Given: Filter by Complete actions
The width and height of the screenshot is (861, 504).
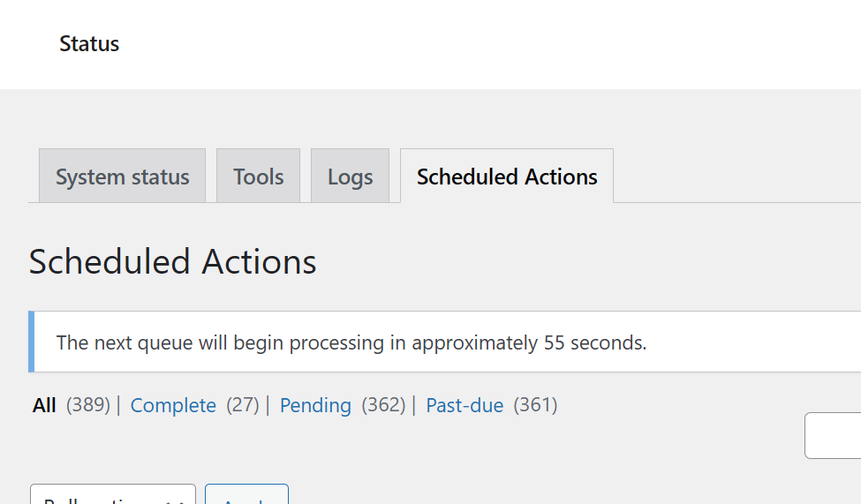Looking at the screenshot, I should (173, 405).
